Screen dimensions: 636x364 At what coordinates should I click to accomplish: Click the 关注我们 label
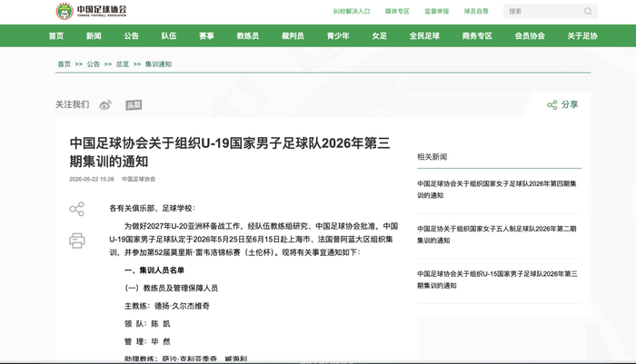click(x=72, y=105)
